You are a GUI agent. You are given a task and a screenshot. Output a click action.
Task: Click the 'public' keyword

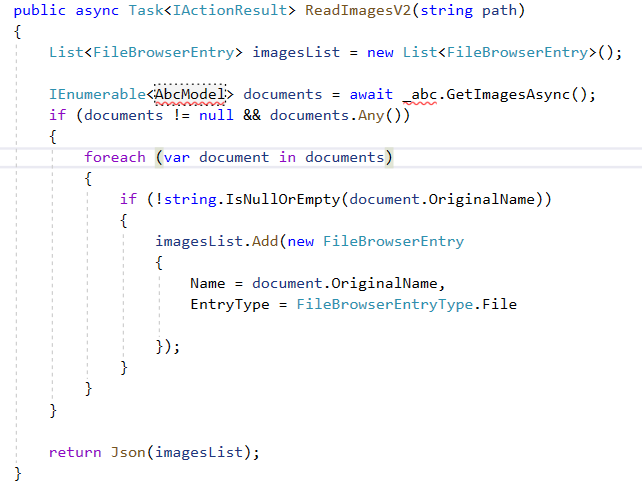(x=40, y=11)
